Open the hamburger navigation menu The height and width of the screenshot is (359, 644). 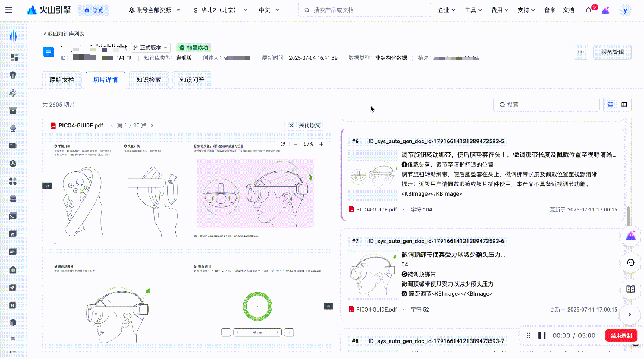coord(9,10)
